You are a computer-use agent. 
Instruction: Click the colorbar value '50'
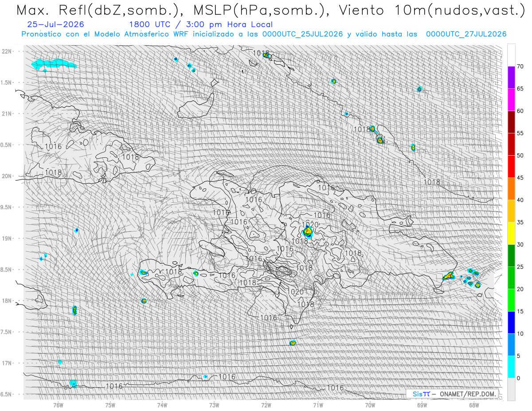tap(520, 156)
